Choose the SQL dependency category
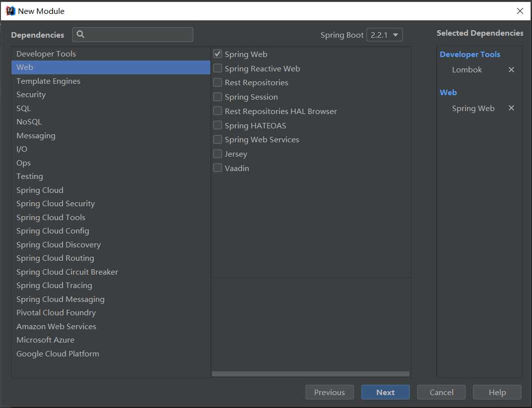 pos(23,108)
